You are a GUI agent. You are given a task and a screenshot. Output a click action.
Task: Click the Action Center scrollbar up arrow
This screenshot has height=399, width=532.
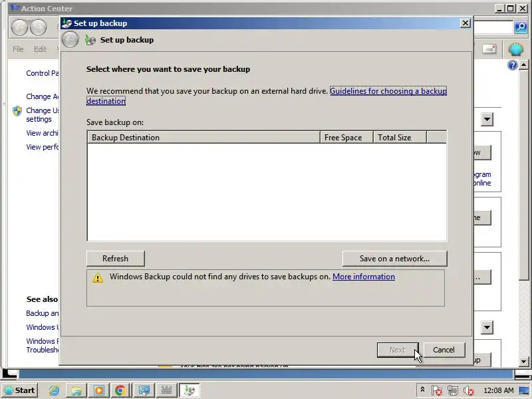click(x=523, y=65)
